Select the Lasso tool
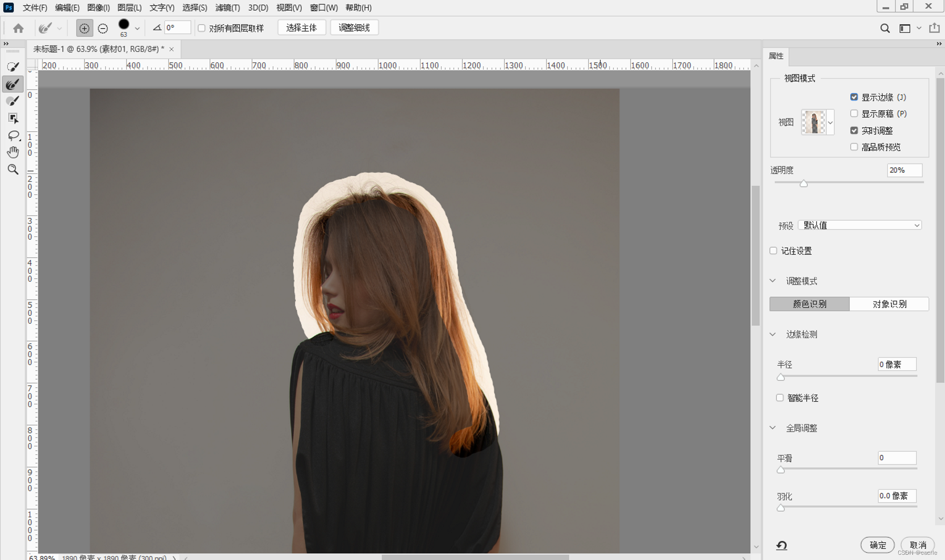945x560 pixels. coord(13,136)
